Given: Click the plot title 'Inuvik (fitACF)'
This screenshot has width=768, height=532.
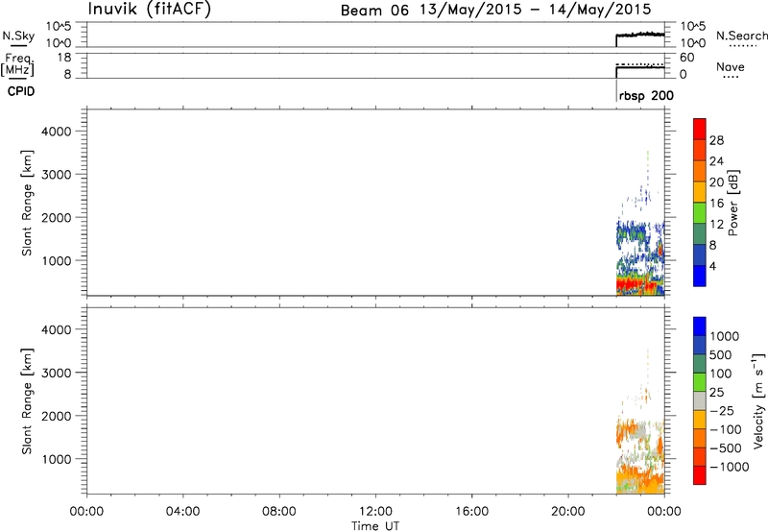Looking at the screenshot, I should tap(150, 10).
